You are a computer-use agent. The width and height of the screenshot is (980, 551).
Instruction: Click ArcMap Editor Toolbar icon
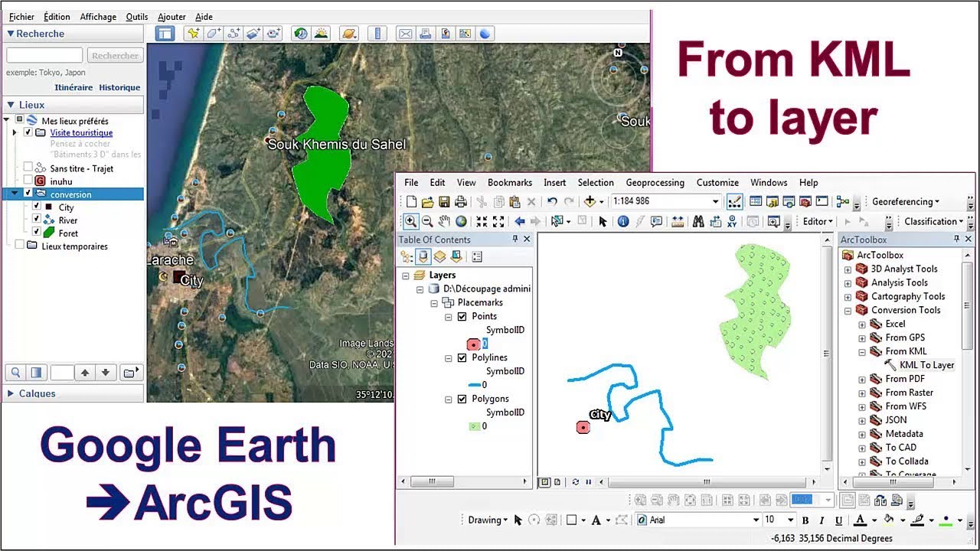(x=733, y=202)
